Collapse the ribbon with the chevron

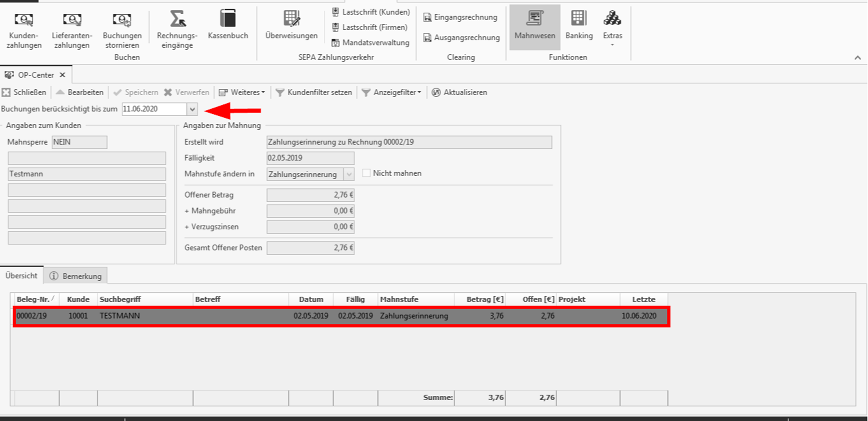click(x=857, y=58)
